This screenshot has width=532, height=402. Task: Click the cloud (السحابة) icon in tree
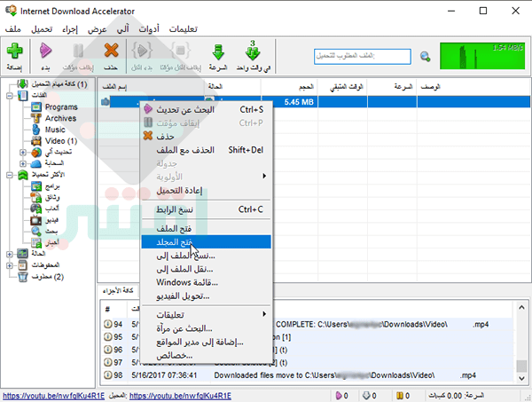[x=36, y=163]
